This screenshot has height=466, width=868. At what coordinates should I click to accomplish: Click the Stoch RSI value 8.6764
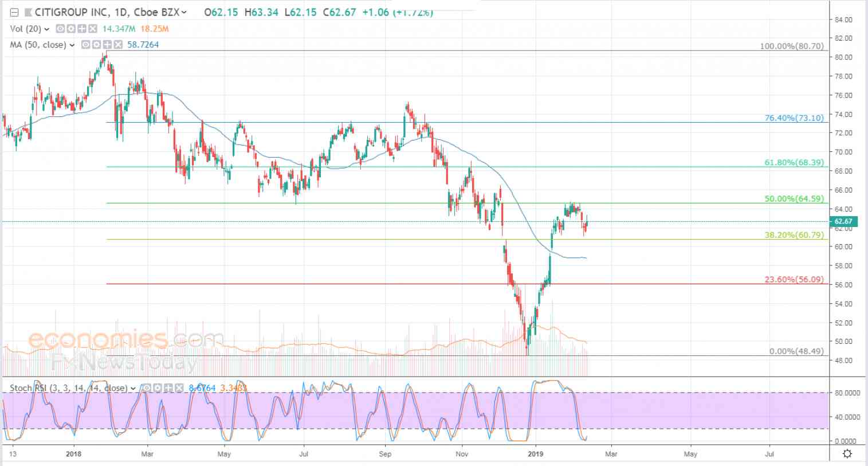202,388
